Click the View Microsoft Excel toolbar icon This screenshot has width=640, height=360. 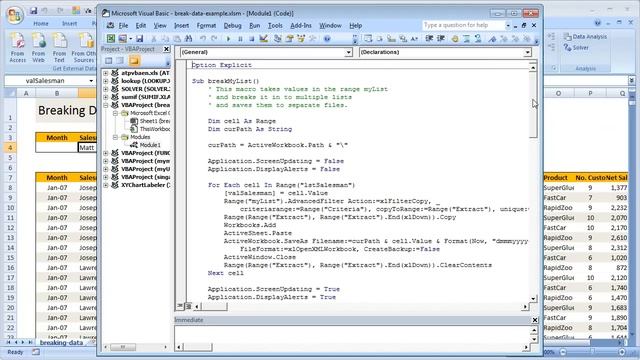click(x=111, y=39)
